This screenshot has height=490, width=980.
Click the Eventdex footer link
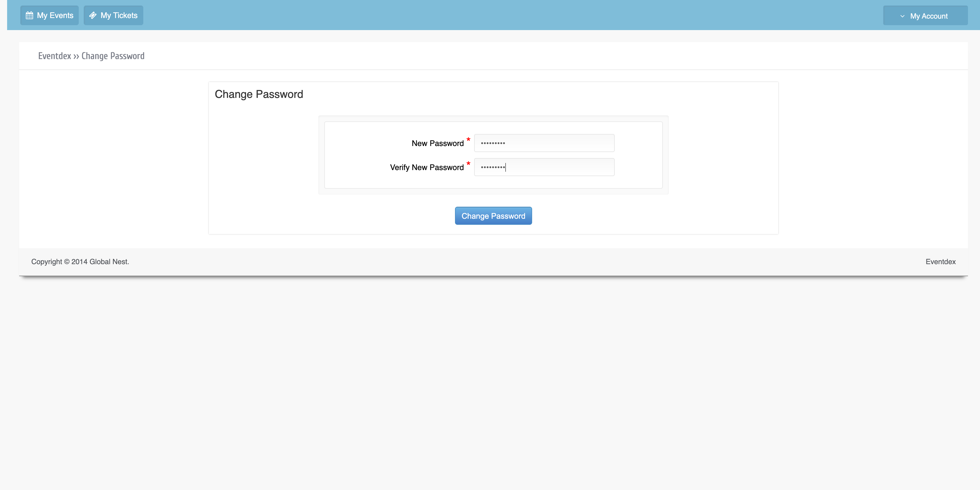coord(940,262)
